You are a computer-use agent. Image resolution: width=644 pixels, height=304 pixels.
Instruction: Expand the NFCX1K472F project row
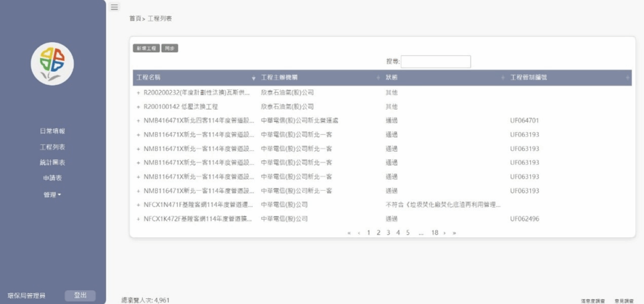pos(138,219)
